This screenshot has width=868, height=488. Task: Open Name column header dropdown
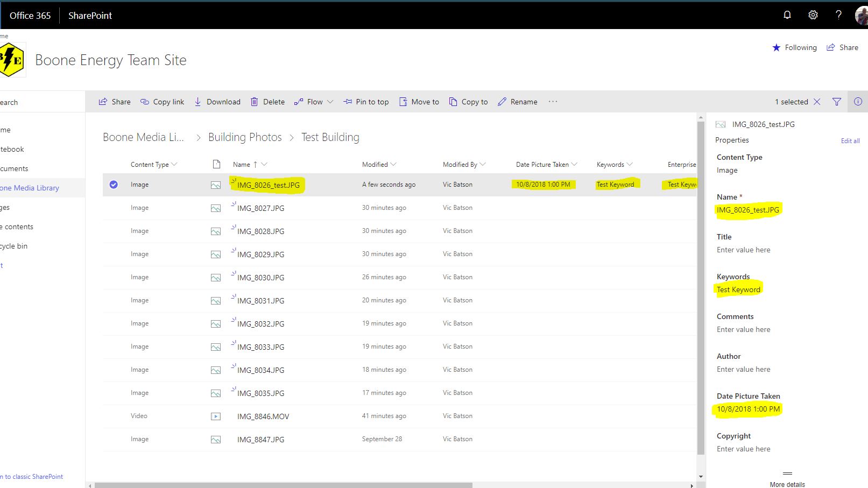[x=250, y=165]
